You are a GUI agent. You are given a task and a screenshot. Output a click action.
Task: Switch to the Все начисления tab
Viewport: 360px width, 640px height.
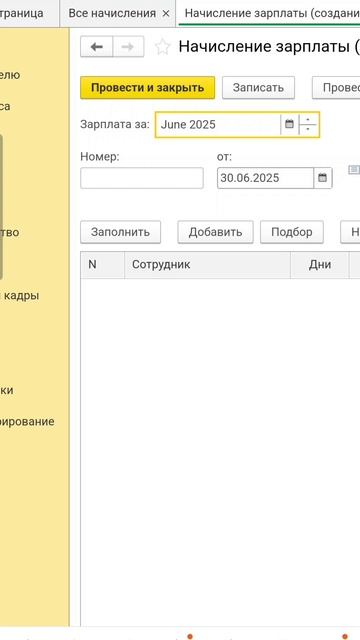pos(112,13)
